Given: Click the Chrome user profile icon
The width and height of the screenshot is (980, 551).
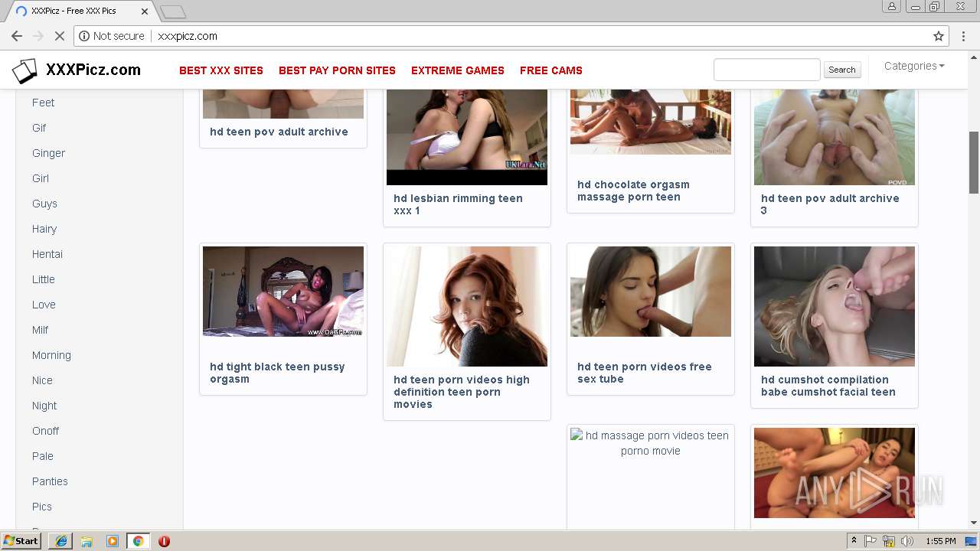Looking at the screenshot, I should (x=892, y=6).
